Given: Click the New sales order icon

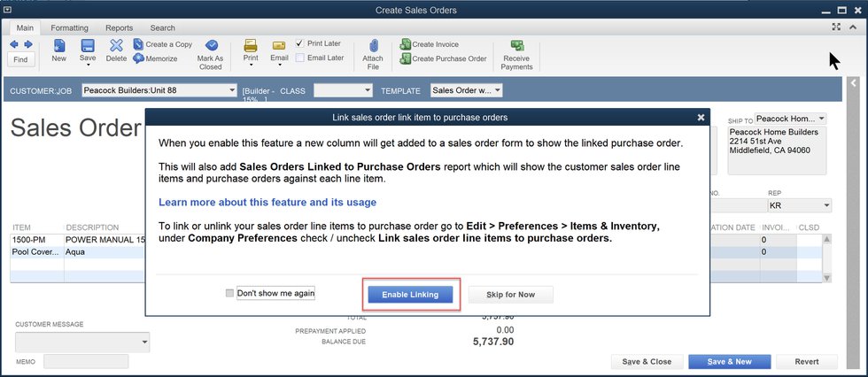Looking at the screenshot, I should click(x=58, y=46).
